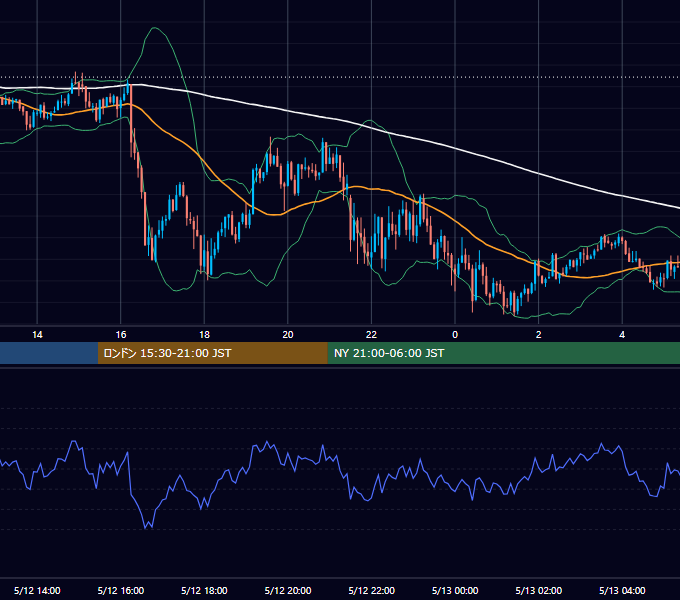Viewport: 680px width, 600px height.
Task: Click the price chart axis label 0
Action: 455,335
